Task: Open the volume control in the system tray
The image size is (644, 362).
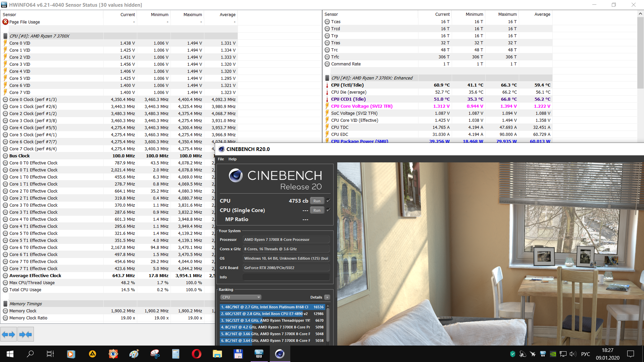Action: point(573,354)
